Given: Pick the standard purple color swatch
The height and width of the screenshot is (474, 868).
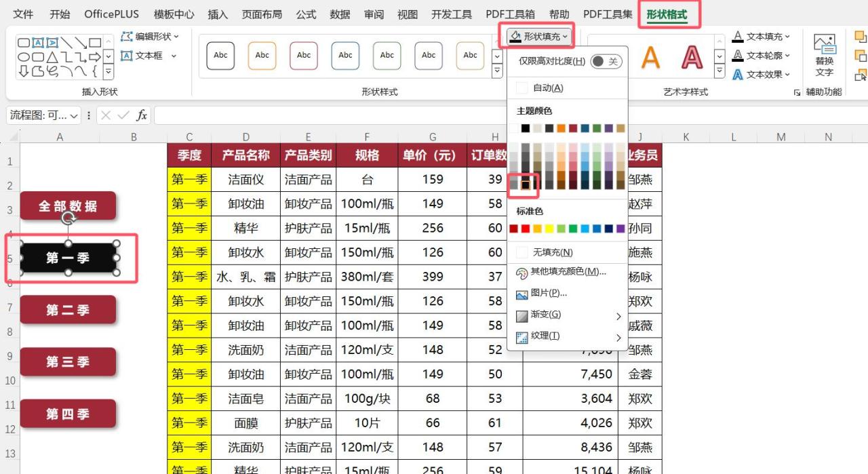Looking at the screenshot, I should [621, 229].
